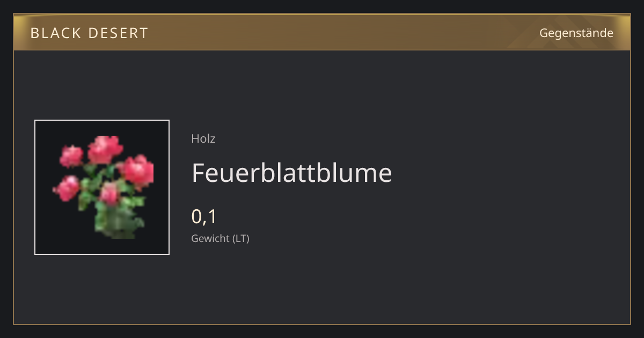Select the top center pink blossom

[105, 150]
